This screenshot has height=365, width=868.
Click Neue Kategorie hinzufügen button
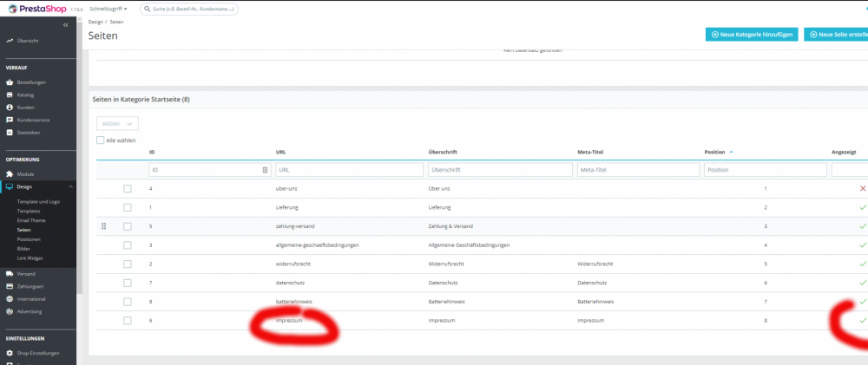pos(752,35)
